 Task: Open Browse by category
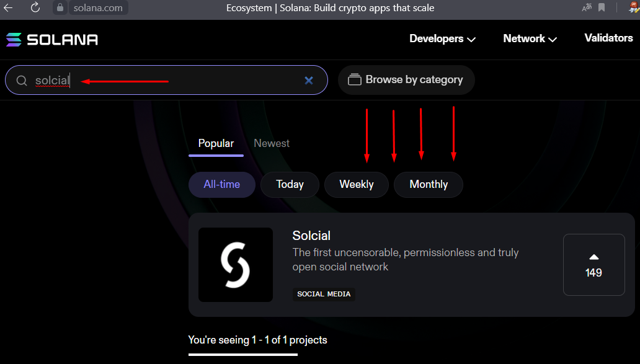406,80
